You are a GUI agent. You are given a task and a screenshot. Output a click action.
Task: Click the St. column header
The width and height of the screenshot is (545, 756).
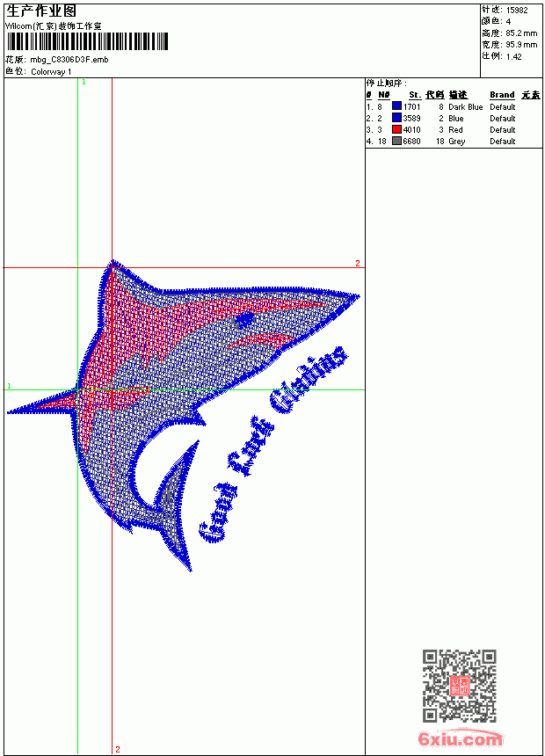point(415,95)
